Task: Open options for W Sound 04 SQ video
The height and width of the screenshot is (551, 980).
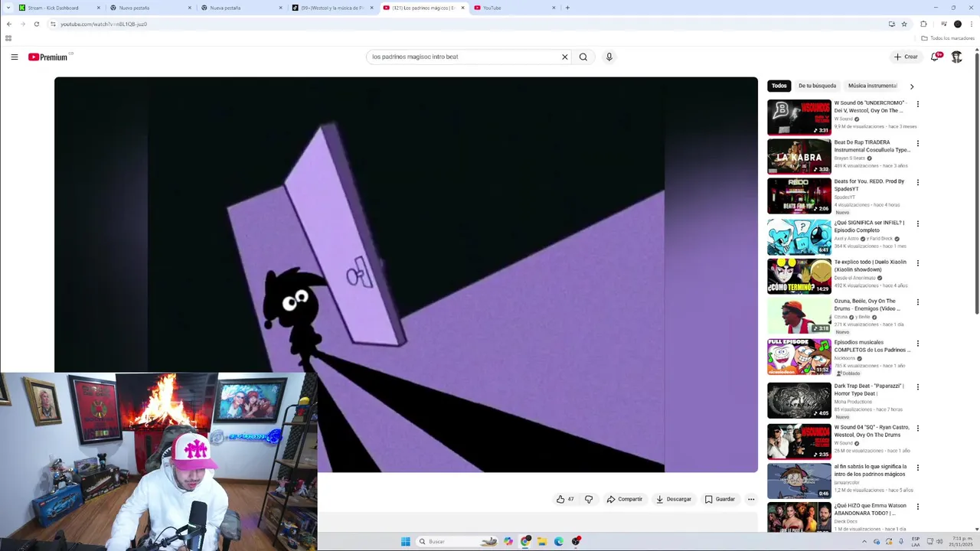Action: pyautogui.click(x=917, y=429)
